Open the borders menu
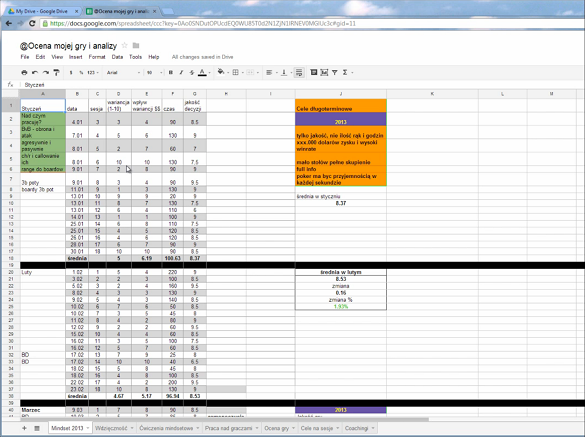 pyautogui.click(x=237, y=72)
